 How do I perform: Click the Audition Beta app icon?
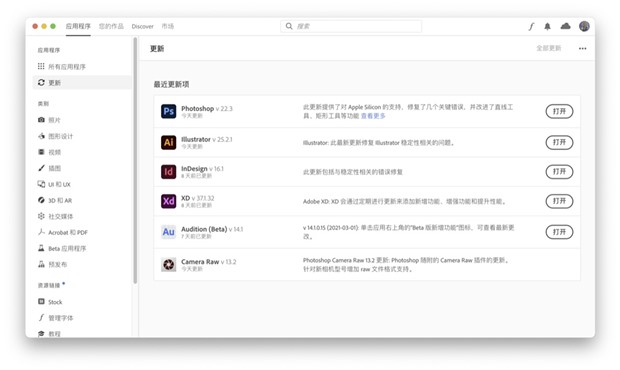coord(168,232)
